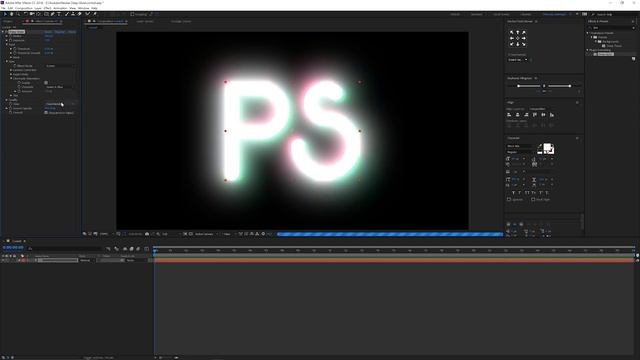This screenshot has width=640, height=360.
Task: Select the Zoom tool
Action: 18,14
